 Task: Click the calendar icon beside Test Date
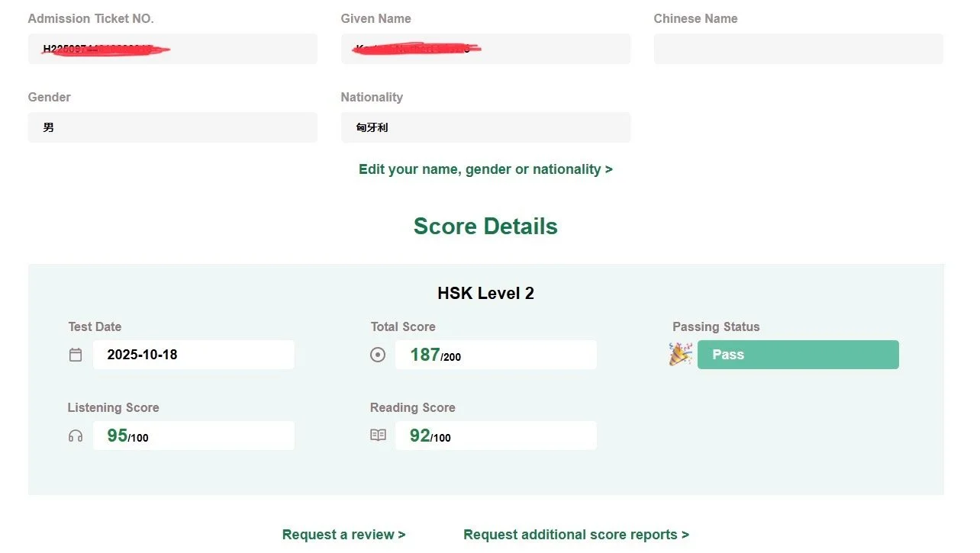tap(76, 355)
